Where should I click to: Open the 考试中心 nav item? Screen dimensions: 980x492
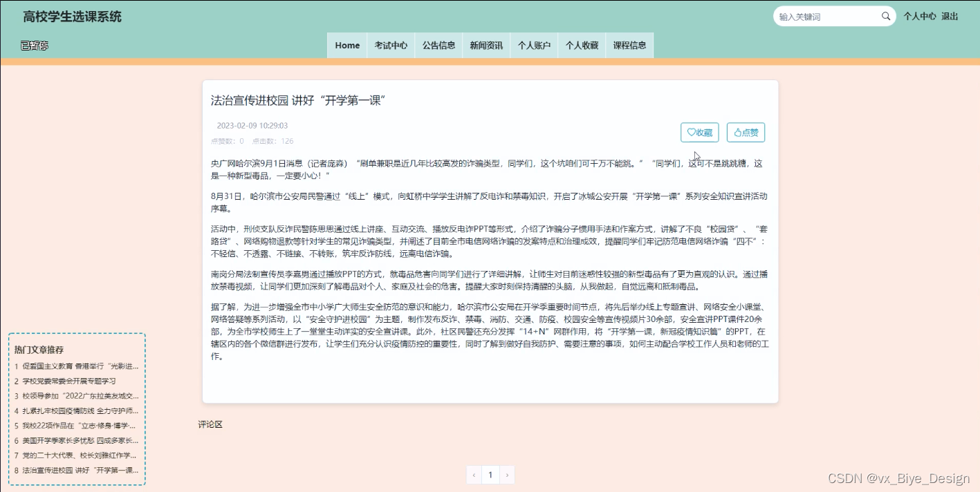(x=391, y=46)
